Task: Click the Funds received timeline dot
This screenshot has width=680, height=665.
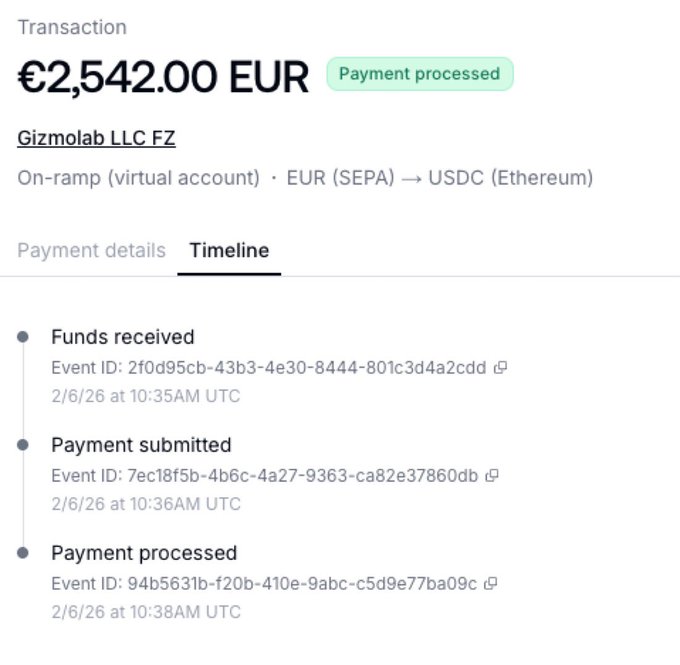Action: pyautogui.click(x=23, y=337)
